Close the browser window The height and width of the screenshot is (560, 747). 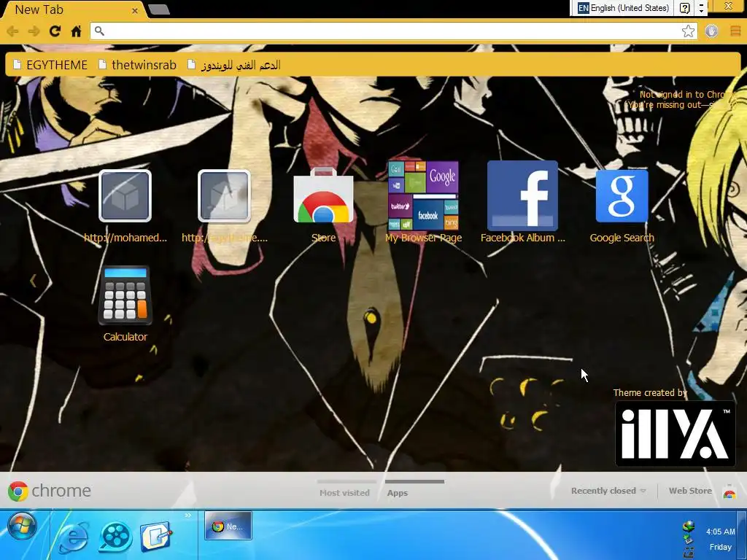pos(728,6)
